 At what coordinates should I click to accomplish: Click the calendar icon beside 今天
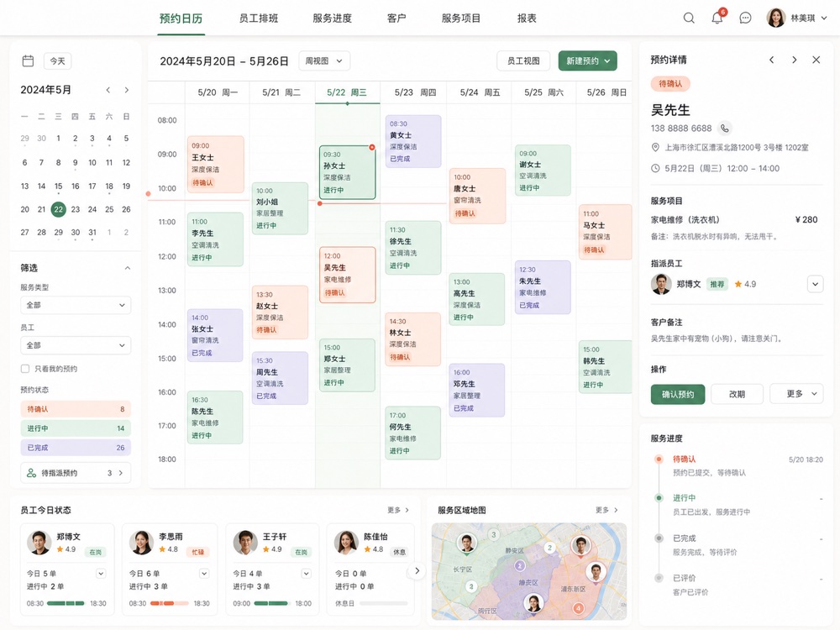28,61
